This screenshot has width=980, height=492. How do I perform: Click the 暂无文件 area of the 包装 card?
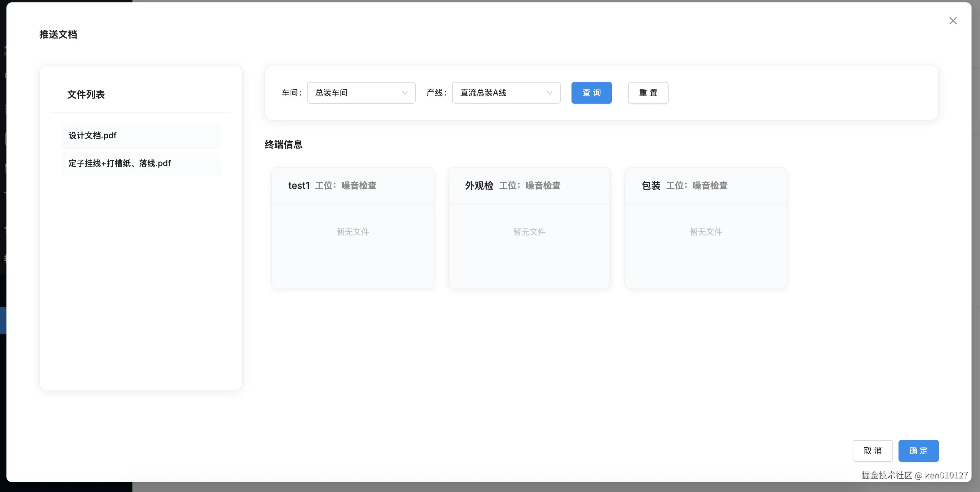tap(705, 232)
